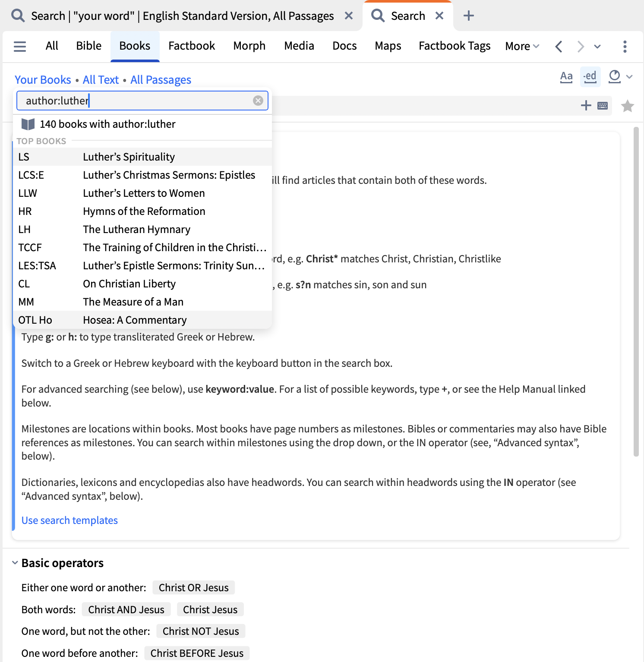Select The Training of Children suggestion
644x662 pixels.
click(x=142, y=247)
